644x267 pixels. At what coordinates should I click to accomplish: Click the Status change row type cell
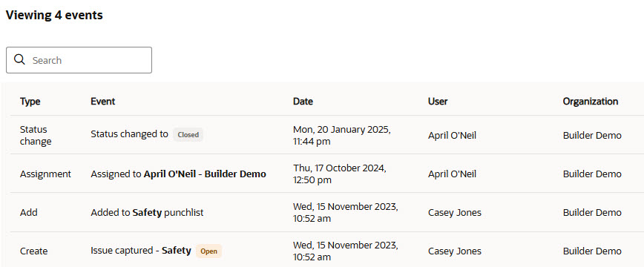[x=36, y=135]
